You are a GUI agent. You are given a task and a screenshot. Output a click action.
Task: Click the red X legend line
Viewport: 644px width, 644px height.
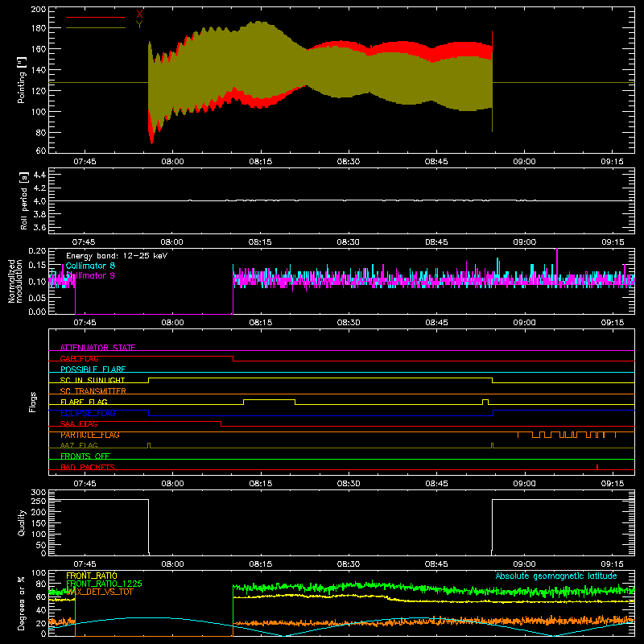click(96, 17)
